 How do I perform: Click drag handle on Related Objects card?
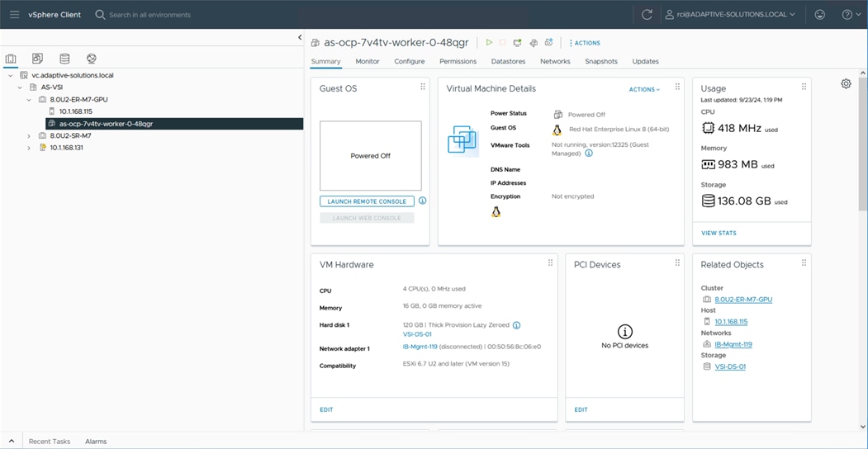[804, 263]
